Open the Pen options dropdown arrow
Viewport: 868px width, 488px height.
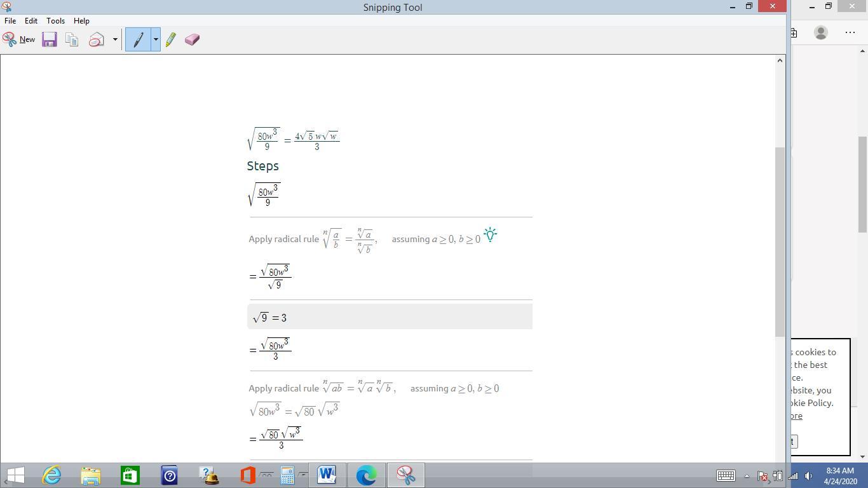155,39
